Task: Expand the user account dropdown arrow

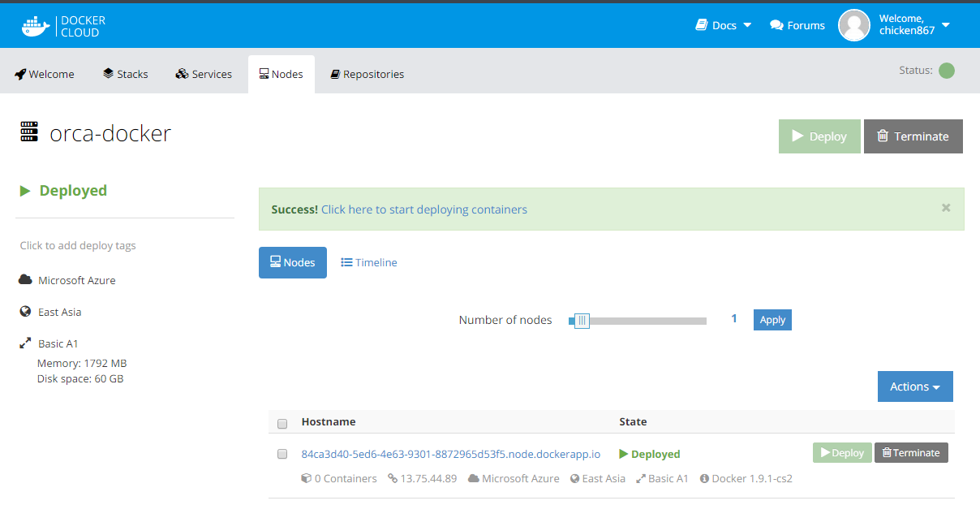Action: point(945,25)
